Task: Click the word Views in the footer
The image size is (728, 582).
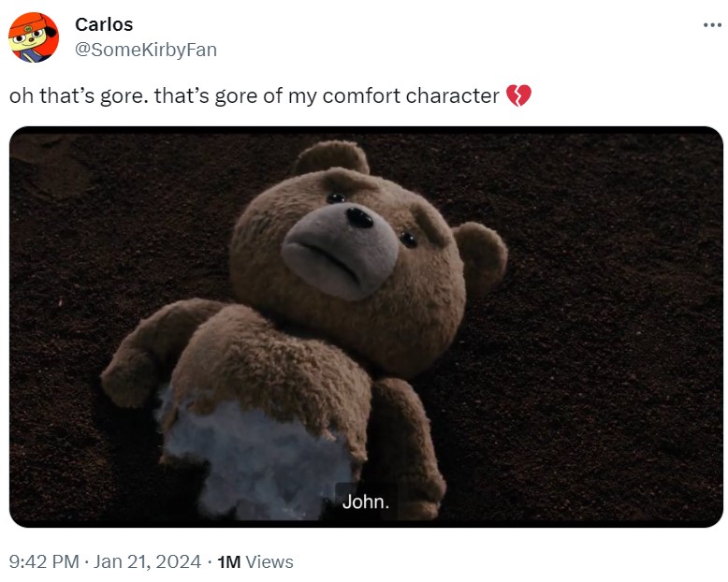Action: (x=269, y=561)
